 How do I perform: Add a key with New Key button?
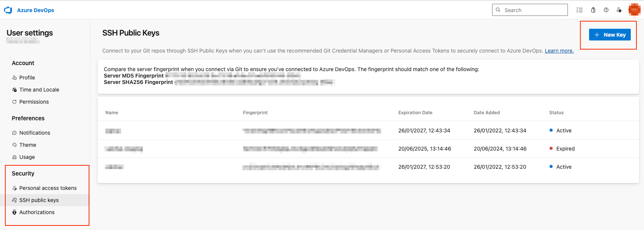pos(610,35)
